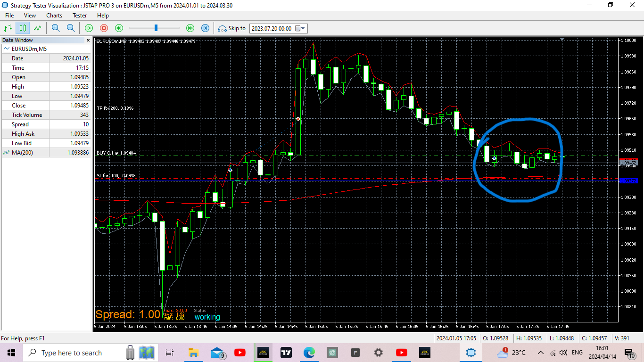Open the weather widget showing 23°C
This screenshot has height=362, width=644.
(x=512, y=353)
